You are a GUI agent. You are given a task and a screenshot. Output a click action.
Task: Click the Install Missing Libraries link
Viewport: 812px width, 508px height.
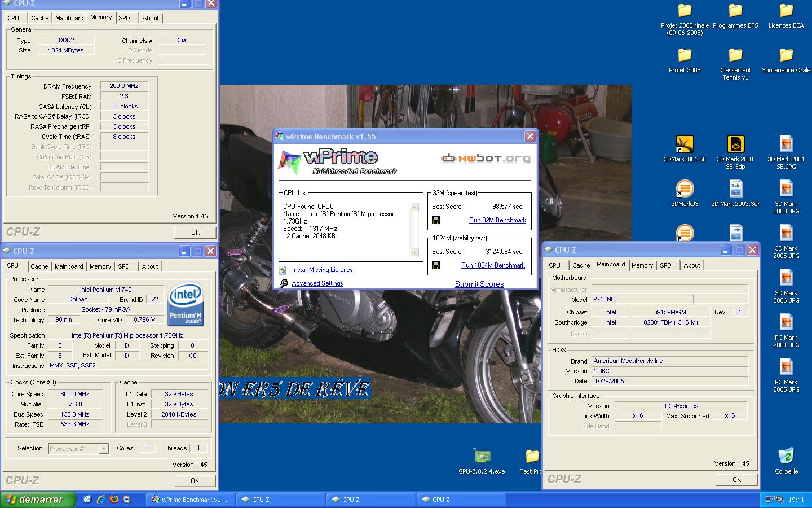[x=322, y=270]
